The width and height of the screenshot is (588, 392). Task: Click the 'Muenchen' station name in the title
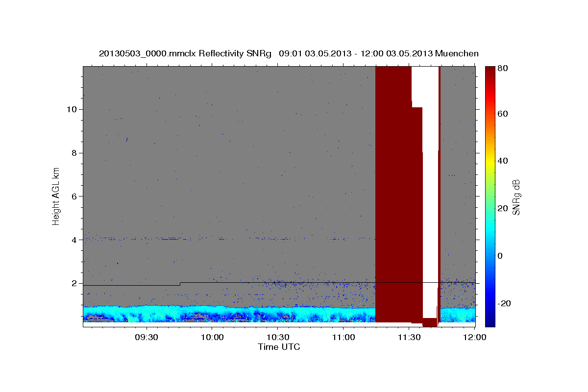(456, 53)
